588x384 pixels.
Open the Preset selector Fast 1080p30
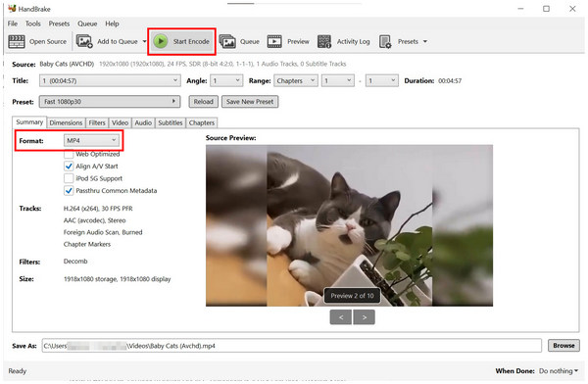click(110, 101)
